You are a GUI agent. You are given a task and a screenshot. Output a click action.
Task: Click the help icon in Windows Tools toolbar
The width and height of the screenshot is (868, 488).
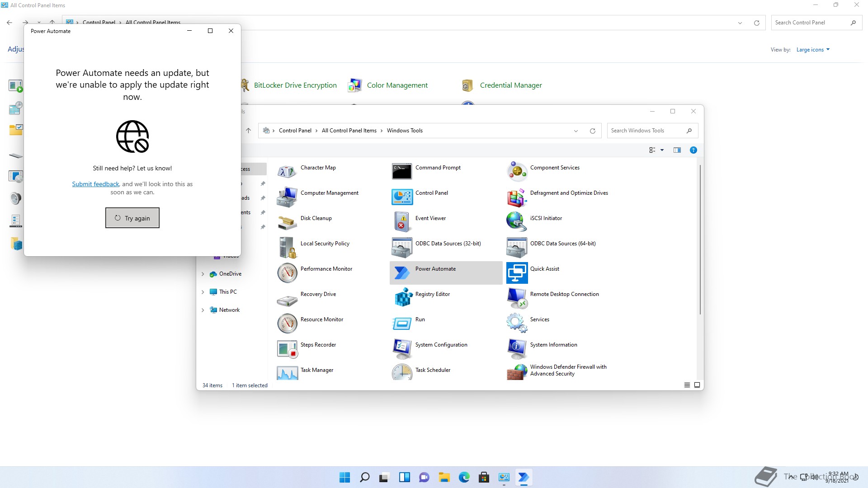(693, 150)
